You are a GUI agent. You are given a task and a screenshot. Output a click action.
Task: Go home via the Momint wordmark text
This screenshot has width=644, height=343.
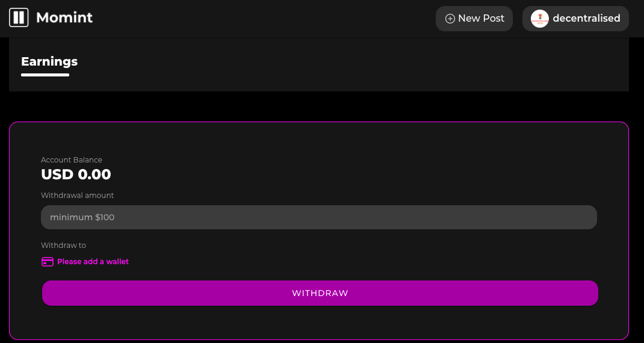[64, 17]
